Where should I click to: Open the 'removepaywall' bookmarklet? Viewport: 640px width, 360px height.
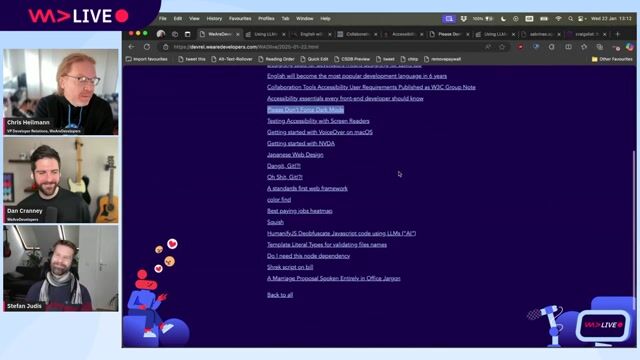(x=443, y=59)
